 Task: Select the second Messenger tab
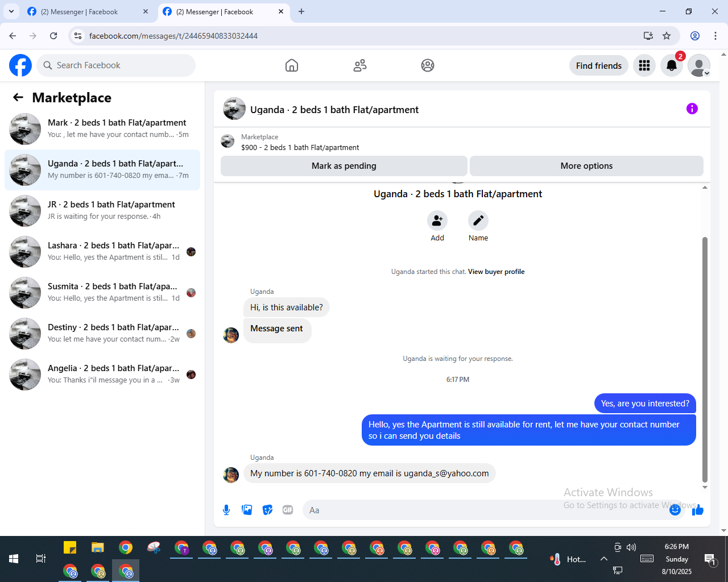click(x=222, y=11)
